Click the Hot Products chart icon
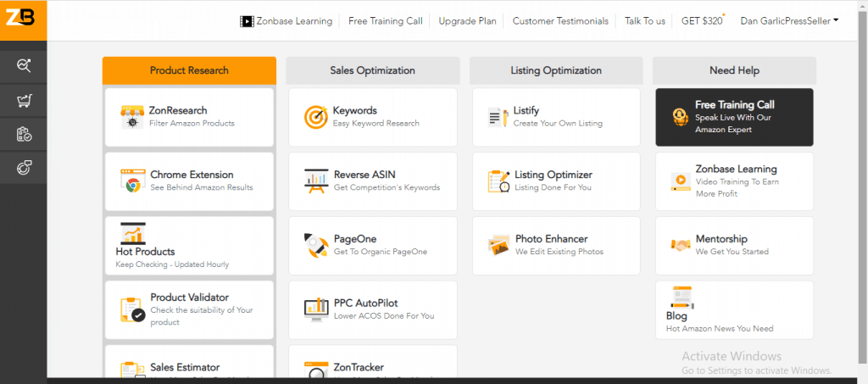The height and width of the screenshot is (384, 868). 132,233
